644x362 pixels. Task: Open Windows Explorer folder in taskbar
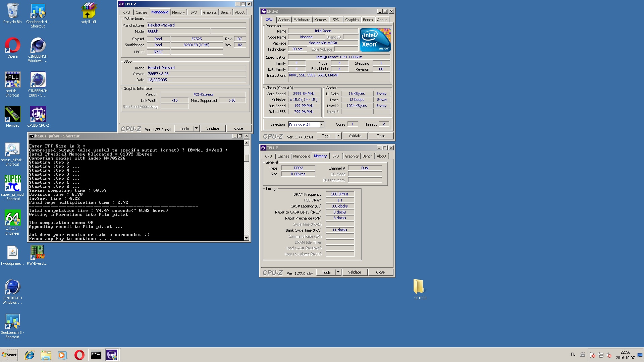(46, 355)
